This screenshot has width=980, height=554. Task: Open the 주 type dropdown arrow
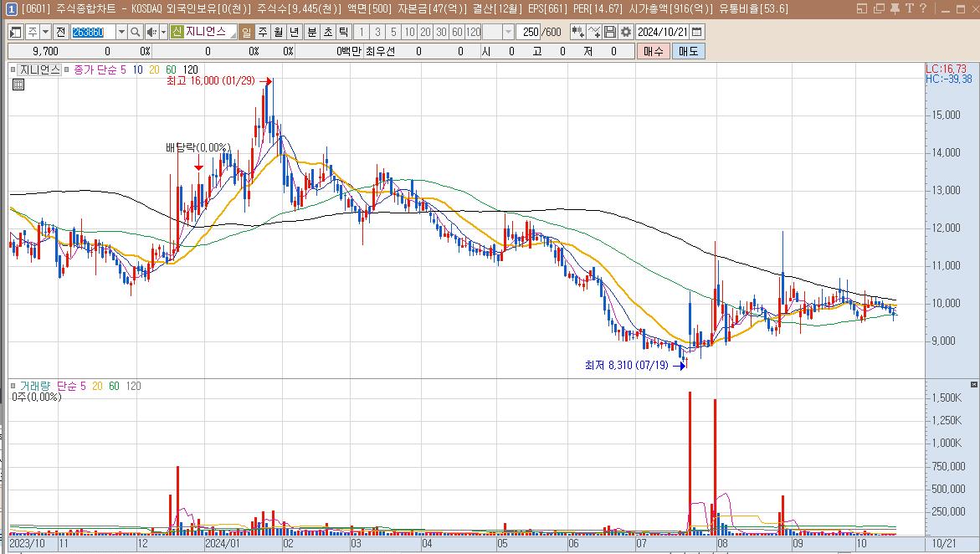pos(46,32)
